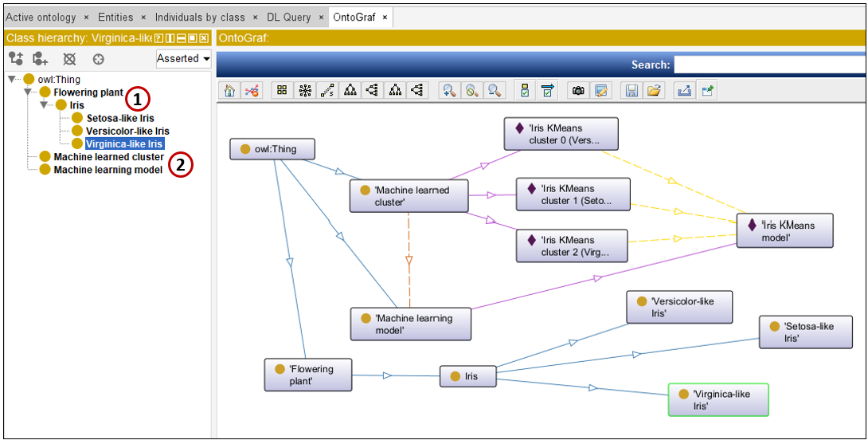
Task: Apply the radial layout
Action: pyautogui.click(x=304, y=91)
